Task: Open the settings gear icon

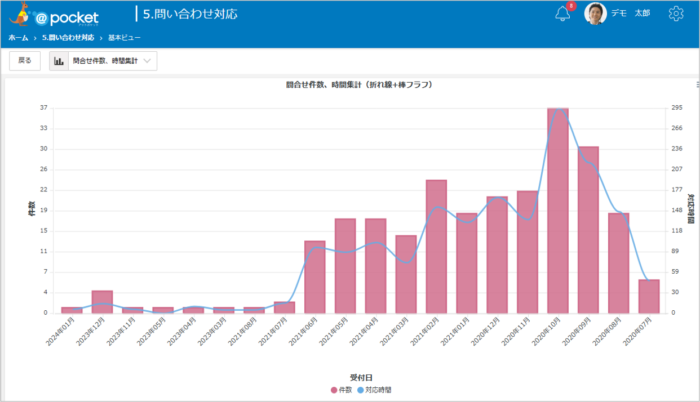Action: point(676,13)
